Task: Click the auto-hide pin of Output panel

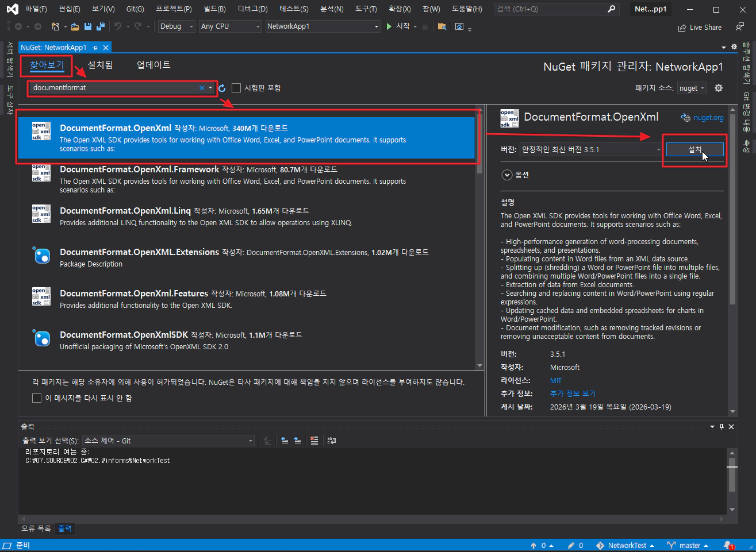Action: coord(722,427)
